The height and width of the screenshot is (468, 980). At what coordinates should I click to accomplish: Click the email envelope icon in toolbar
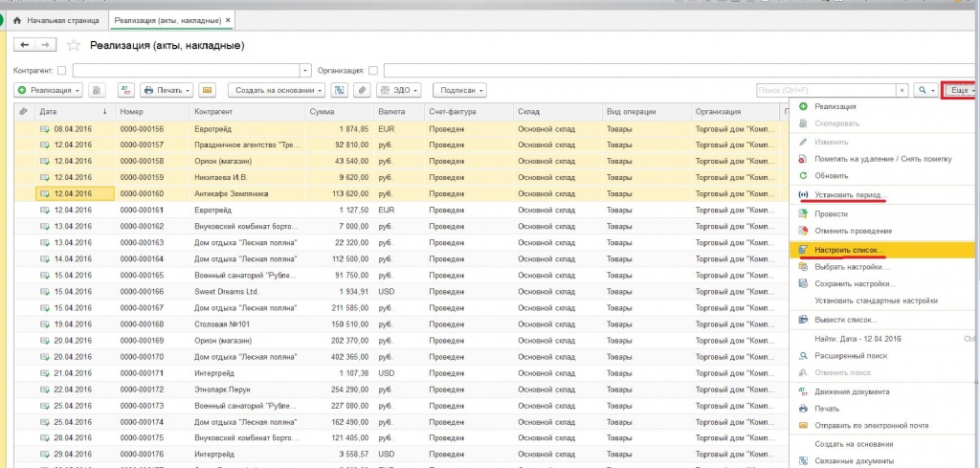coord(208,91)
